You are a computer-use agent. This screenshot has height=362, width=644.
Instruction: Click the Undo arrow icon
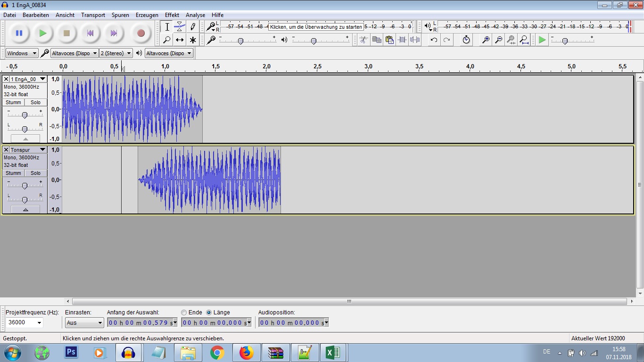pyautogui.click(x=434, y=40)
